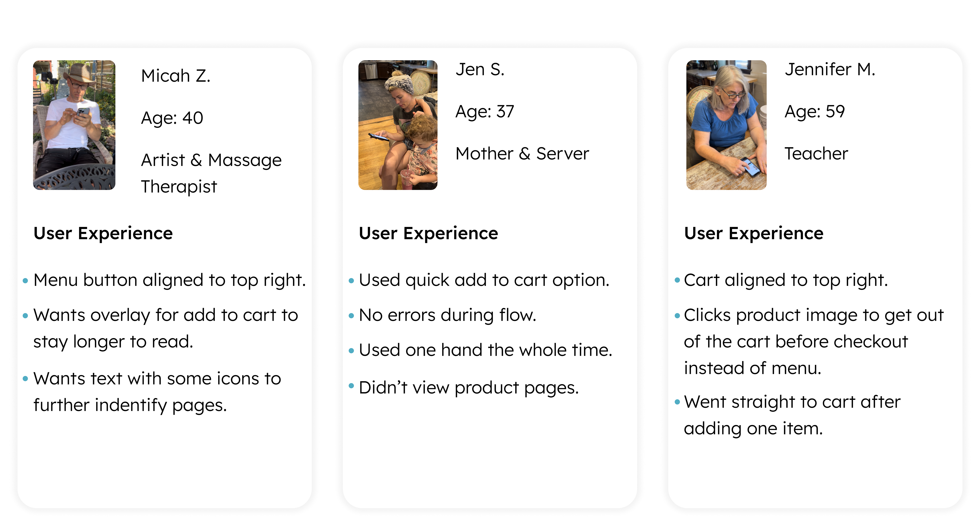Select the Age: 59 text
The image size is (980, 527).
pyautogui.click(x=815, y=112)
